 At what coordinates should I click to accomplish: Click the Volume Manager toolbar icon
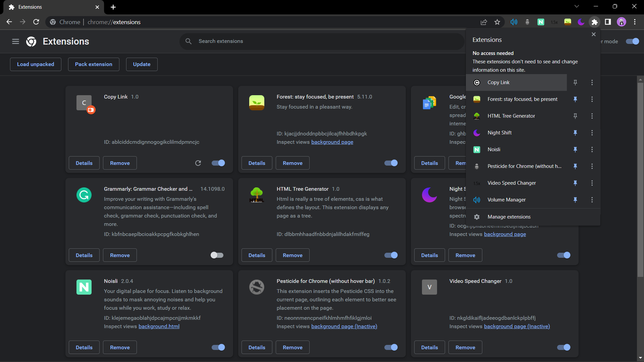(x=514, y=22)
